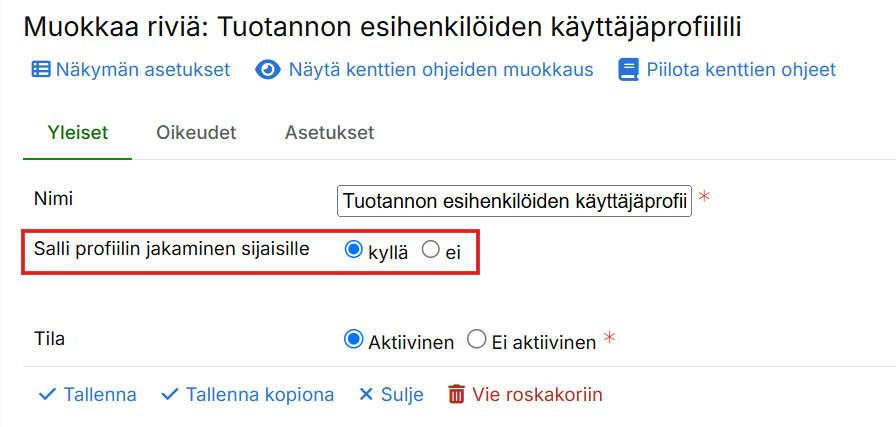
Task: Click the X icon beside Sulje
Action: tap(366, 395)
